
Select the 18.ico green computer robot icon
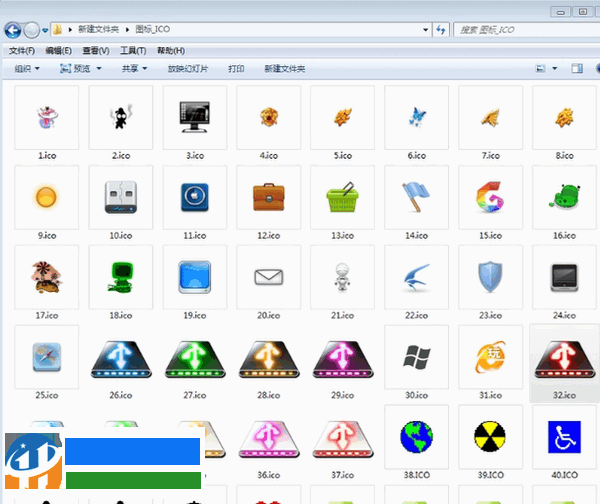pos(121,277)
